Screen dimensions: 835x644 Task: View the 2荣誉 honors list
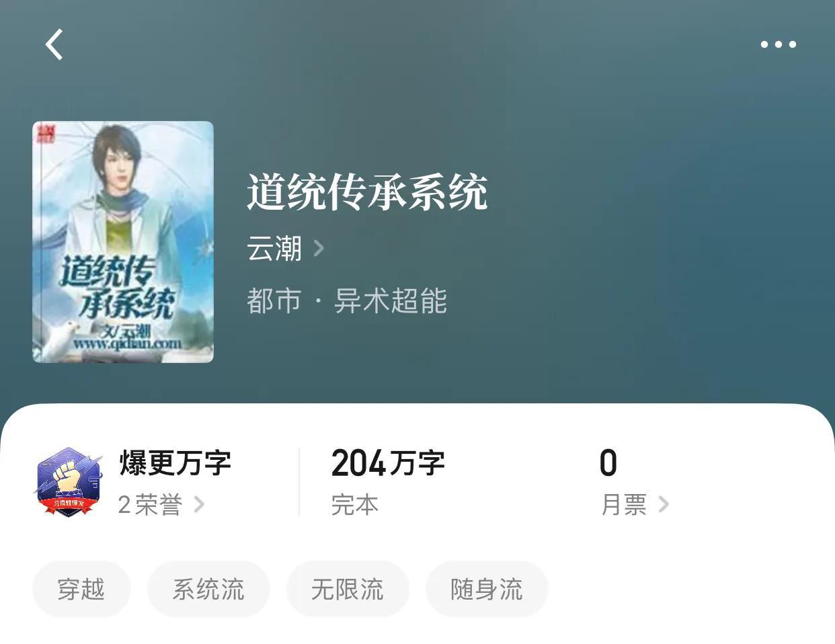(x=150, y=504)
